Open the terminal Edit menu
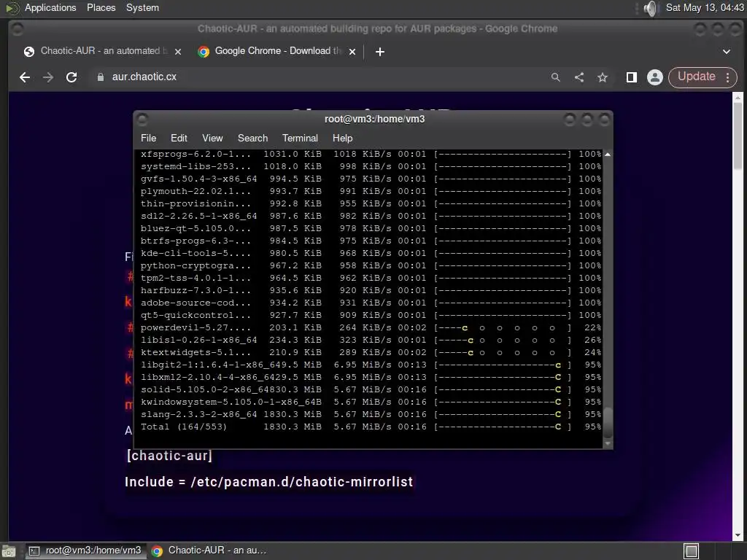Image resolution: width=747 pixels, height=560 pixels. (179, 138)
